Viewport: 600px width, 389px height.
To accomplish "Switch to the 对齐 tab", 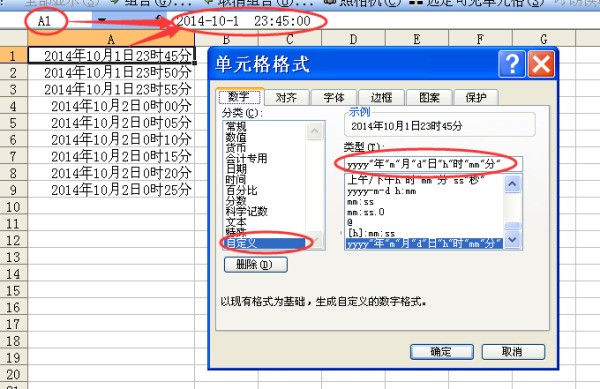I will point(286,98).
